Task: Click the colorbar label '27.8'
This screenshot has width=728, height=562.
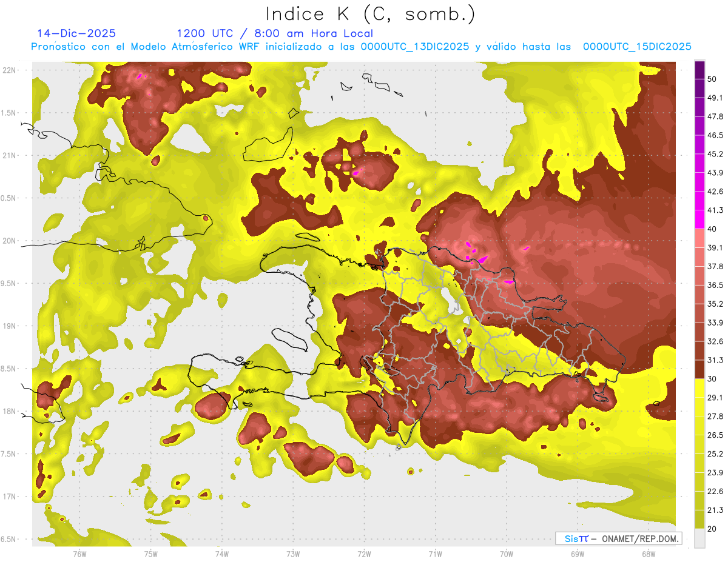Action: [715, 416]
